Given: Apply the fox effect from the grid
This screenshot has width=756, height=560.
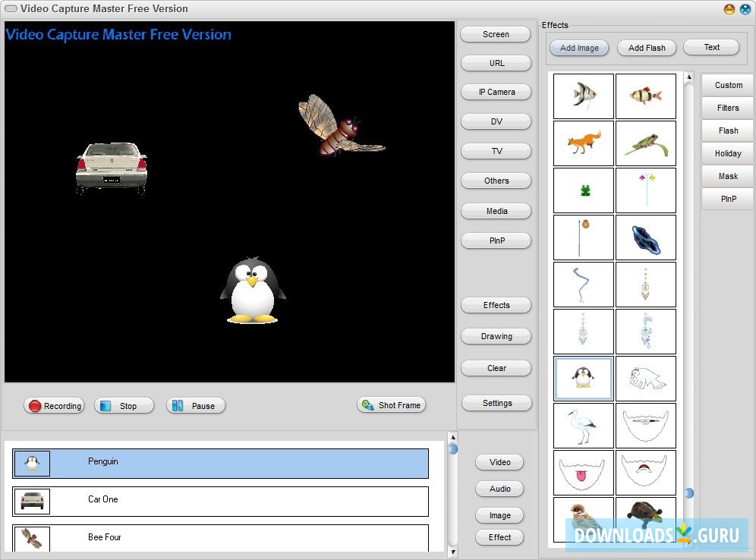Looking at the screenshot, I should point(583,143).
